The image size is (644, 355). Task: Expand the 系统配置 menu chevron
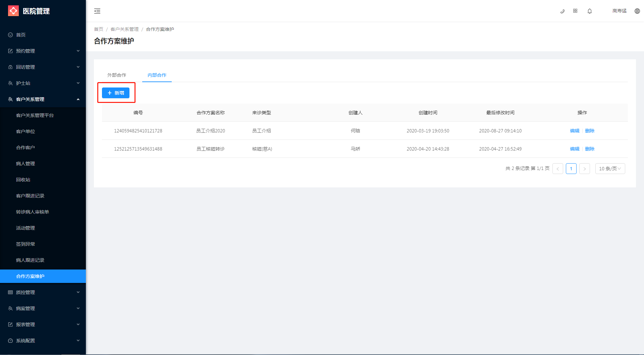point(78,341)
